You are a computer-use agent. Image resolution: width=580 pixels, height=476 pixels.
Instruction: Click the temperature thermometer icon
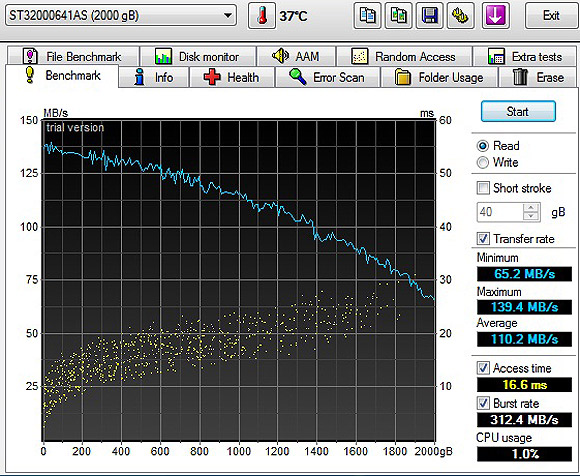click(x=262, y=16)
